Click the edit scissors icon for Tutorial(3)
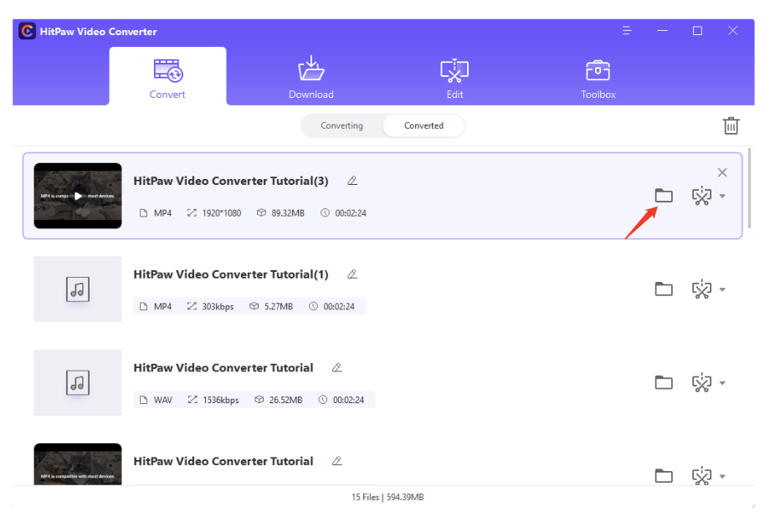This screenshot has height=532, width=770. click(x=701, y=196)
